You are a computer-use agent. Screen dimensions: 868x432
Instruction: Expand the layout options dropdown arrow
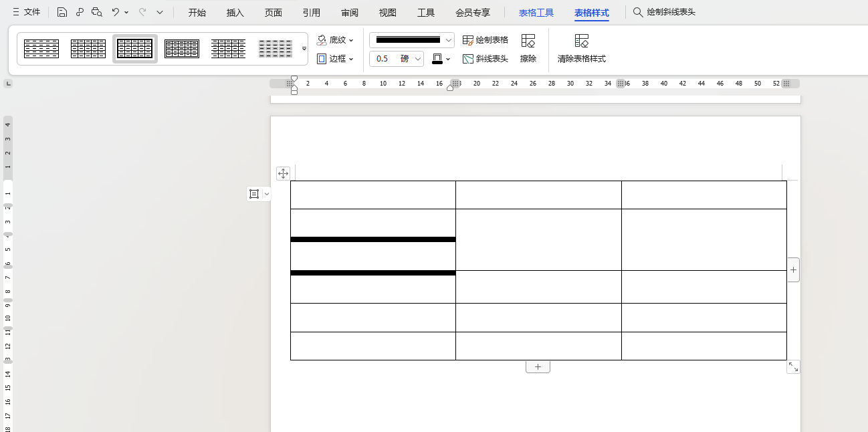click(267, 194)
